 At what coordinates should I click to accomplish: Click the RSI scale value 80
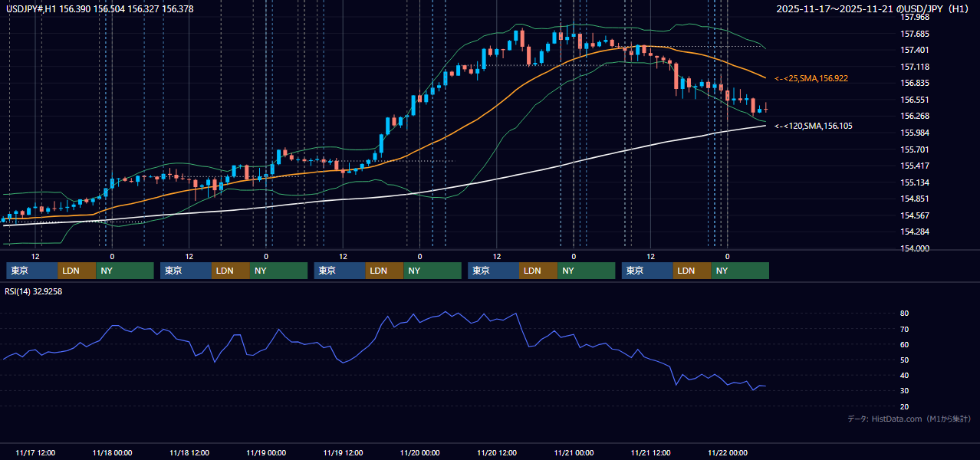tap(905, 314)
